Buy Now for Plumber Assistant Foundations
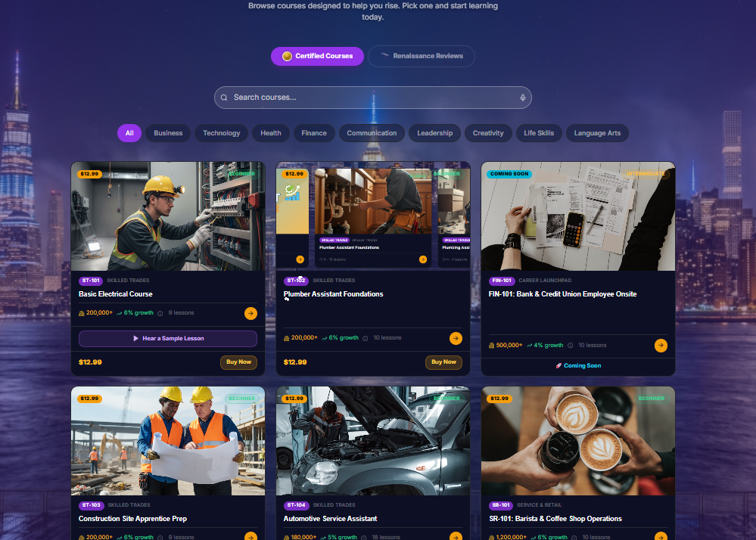 click(443, 362)
